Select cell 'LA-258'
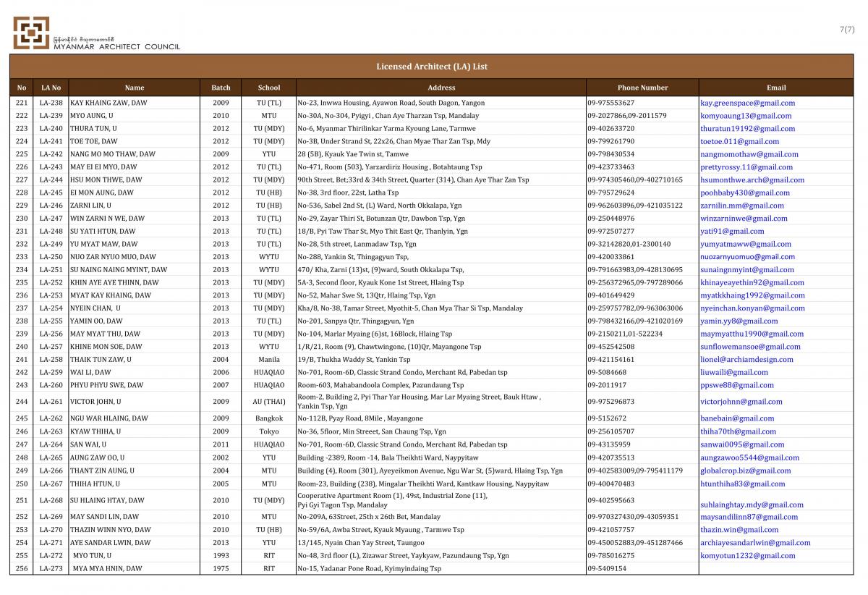Viewport: 868px width, 595px height. [51, 360]
